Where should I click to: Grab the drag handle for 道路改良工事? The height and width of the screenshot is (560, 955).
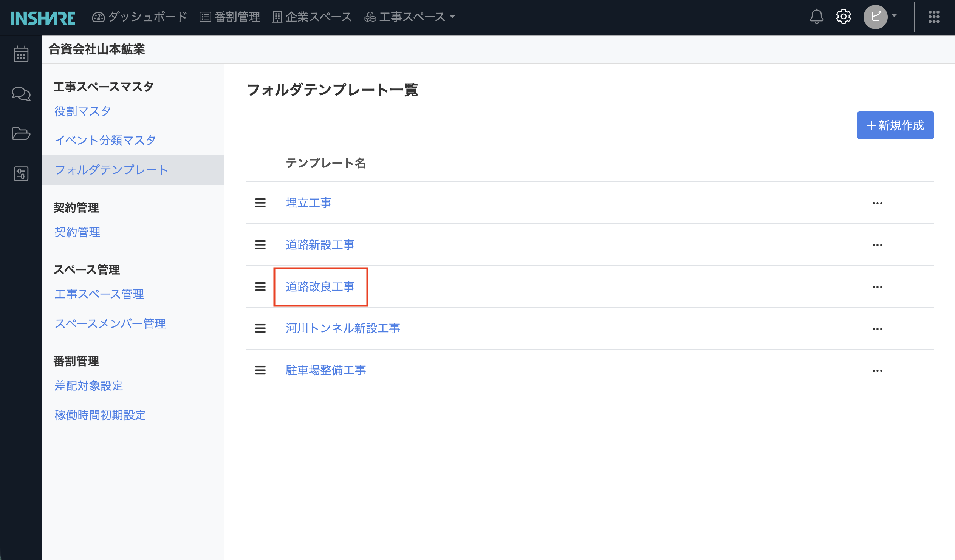coord(260,287)
